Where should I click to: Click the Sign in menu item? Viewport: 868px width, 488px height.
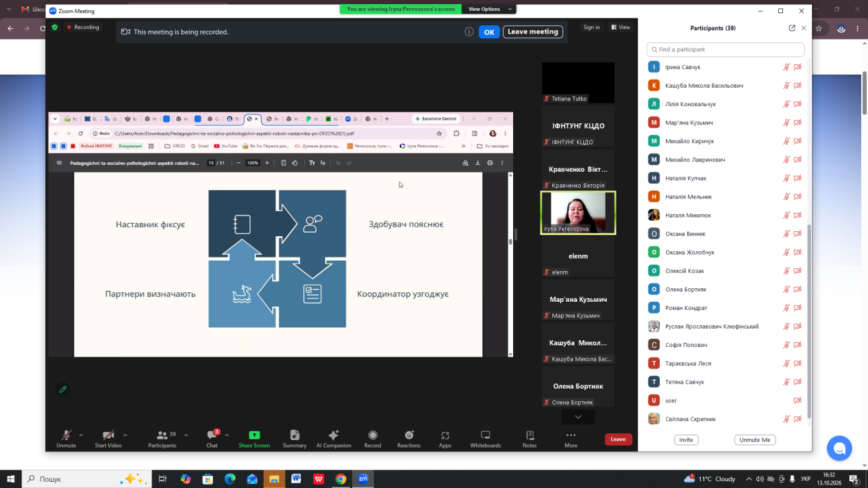[591, 27]
